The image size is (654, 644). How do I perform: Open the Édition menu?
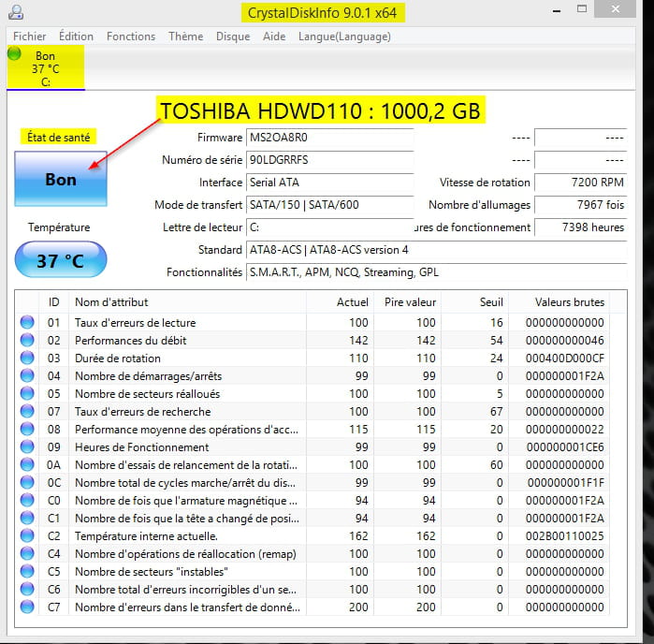point(76,37)
